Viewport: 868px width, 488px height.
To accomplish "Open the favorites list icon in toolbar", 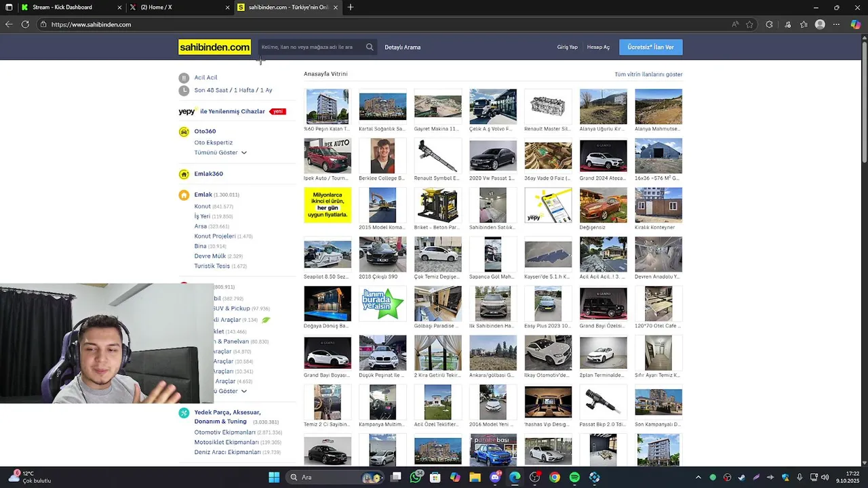I will [804, 24].
